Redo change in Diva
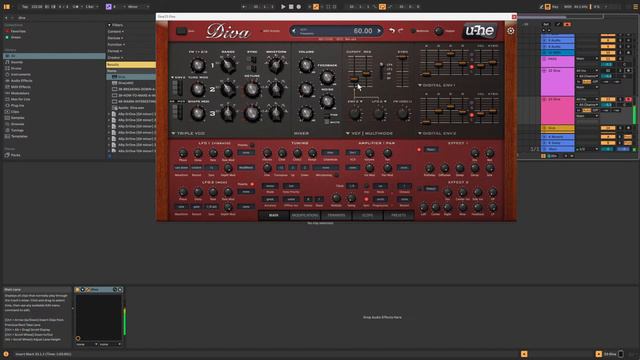 pyautogui.click(x=401, y=31)
